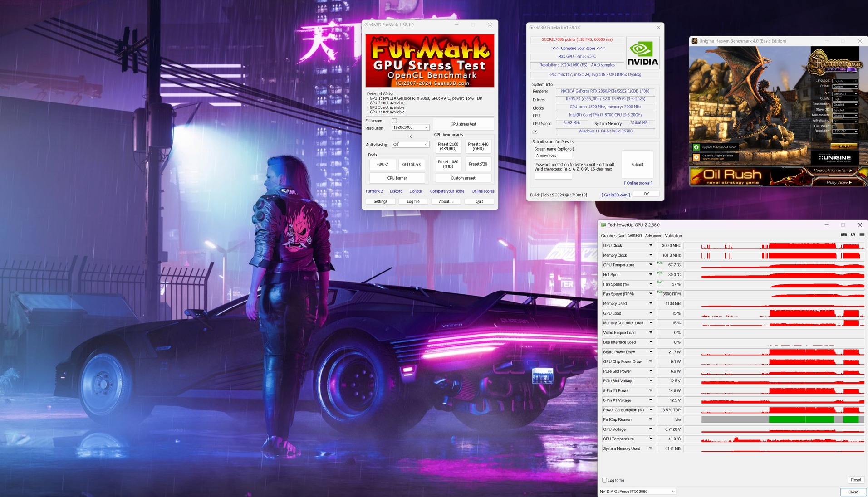The image size is (868, 497).
Task: Open Heaven Quality dropdown
Action: [845, 99]
